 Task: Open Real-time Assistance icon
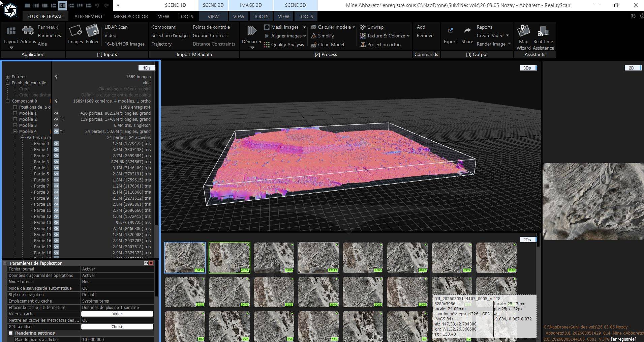point(543,31)
